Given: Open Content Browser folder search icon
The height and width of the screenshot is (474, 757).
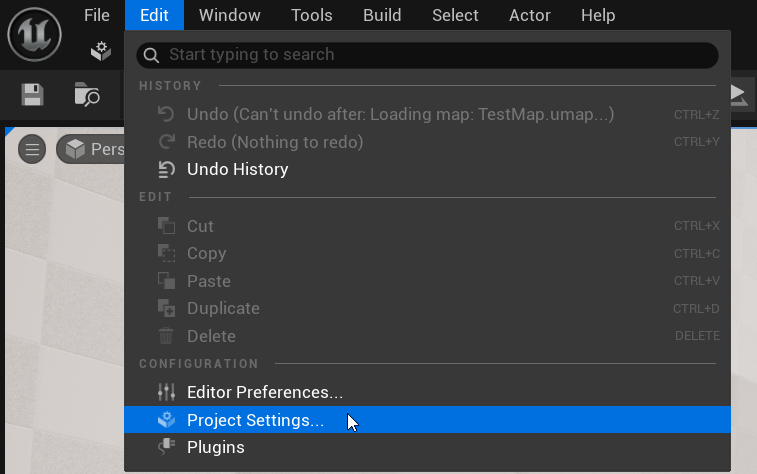Looking at the screenshot, I should 87,95.
